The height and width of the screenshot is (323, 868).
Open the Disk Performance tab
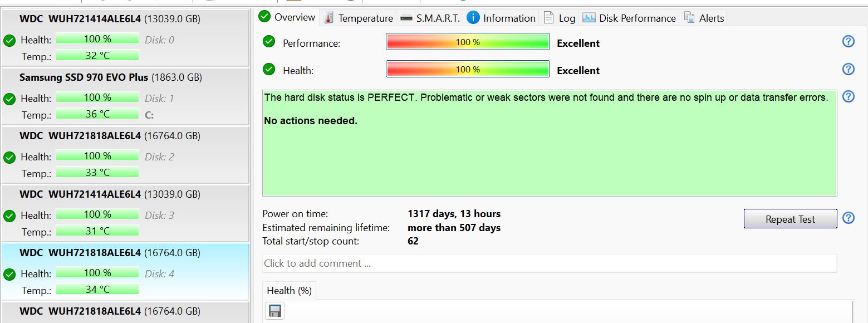[630, 18]
